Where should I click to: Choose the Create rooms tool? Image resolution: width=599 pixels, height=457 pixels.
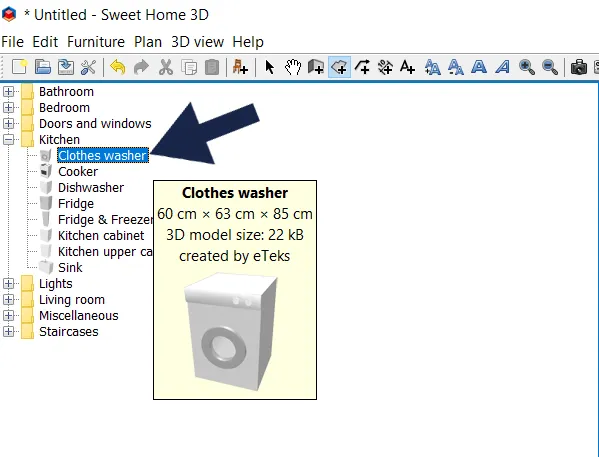[x=339, y=67]
